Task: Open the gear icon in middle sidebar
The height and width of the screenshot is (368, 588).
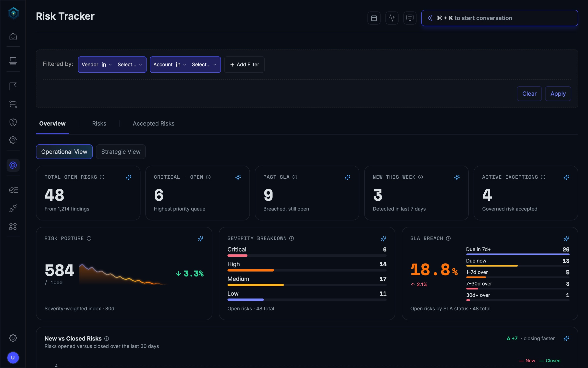Action: [x=13, y=140]
